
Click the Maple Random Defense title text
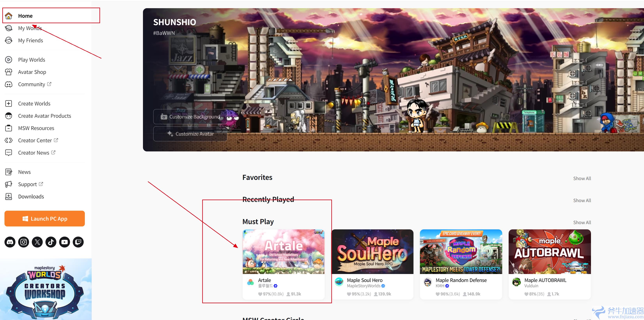[x=461, y=280]
